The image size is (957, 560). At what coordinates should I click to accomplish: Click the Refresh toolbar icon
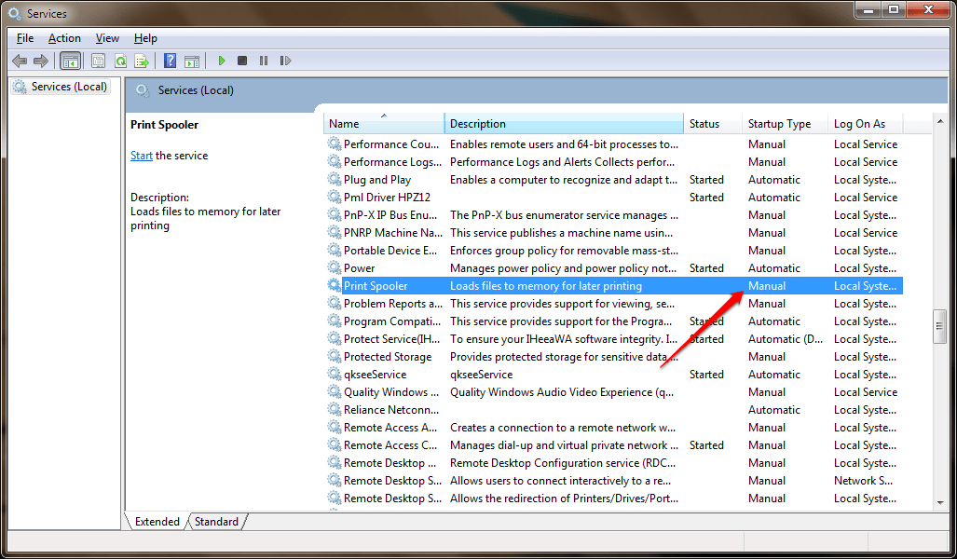tap(120, 61)
